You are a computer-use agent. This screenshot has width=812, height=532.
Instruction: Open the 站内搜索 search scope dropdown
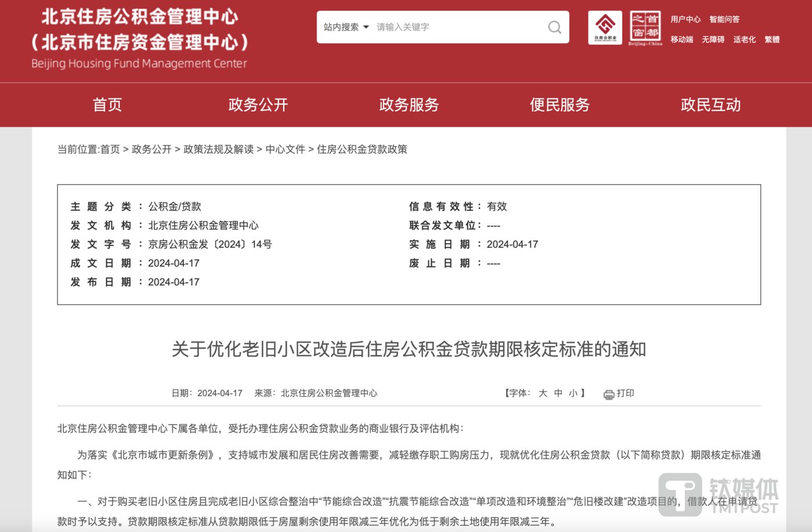[x=346, y=27]
